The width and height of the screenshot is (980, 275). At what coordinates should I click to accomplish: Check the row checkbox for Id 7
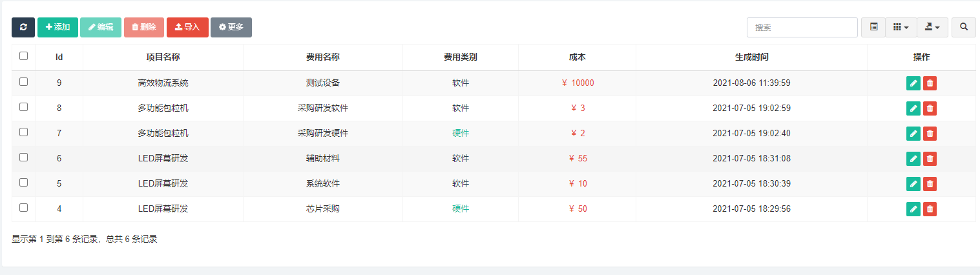coord(24,132)
